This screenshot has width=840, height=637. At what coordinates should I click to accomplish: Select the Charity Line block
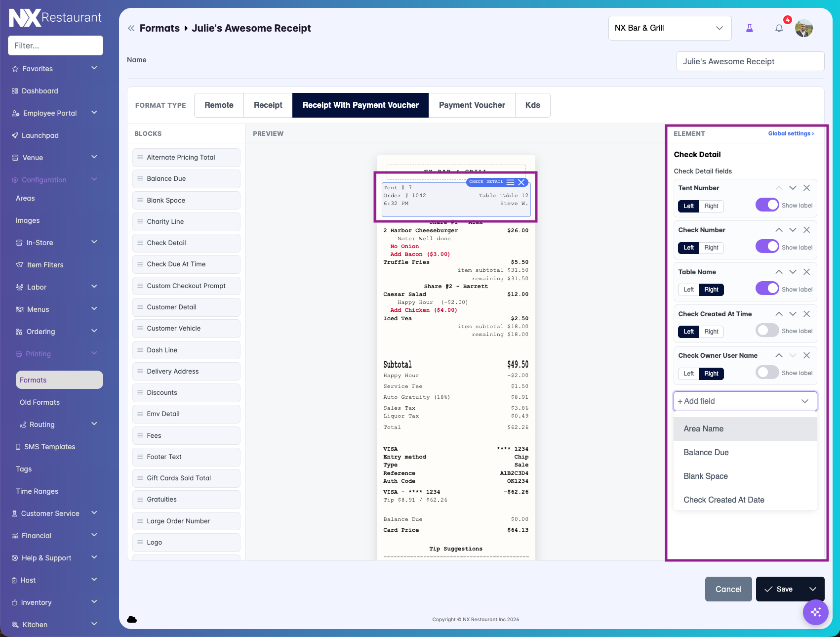pyautogui.click(x=186, y=222)
